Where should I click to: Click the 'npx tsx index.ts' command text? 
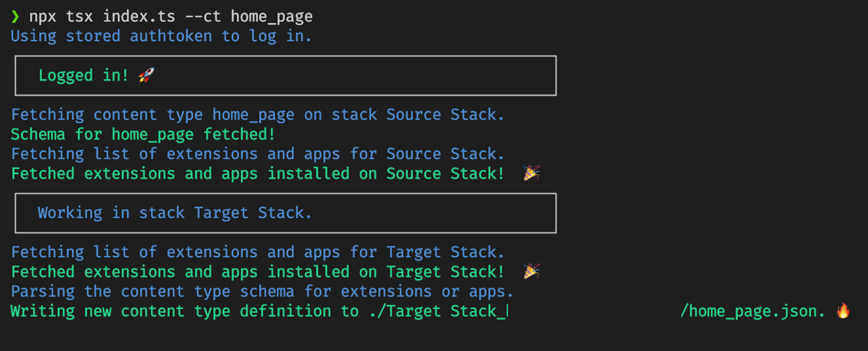pos(102,17)
